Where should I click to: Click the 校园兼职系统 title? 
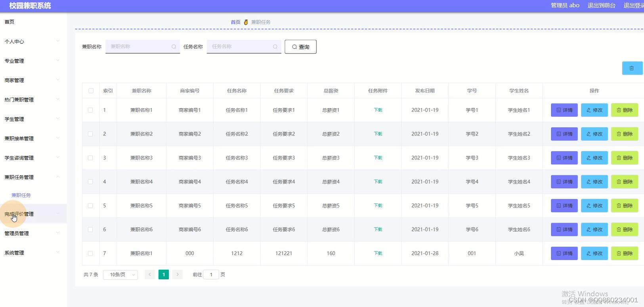[30, 6]
